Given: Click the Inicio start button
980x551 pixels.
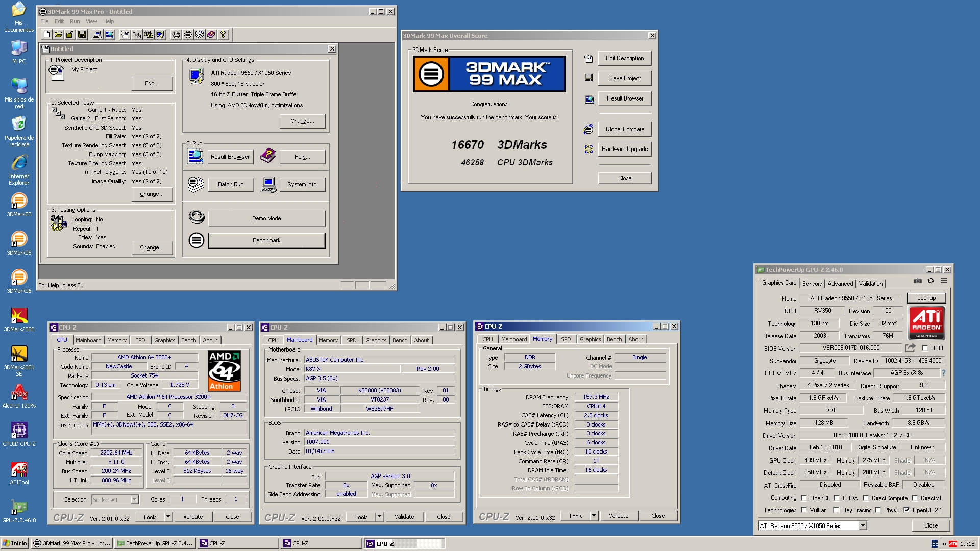Looking at the screenshot, I should coord(14,543).
